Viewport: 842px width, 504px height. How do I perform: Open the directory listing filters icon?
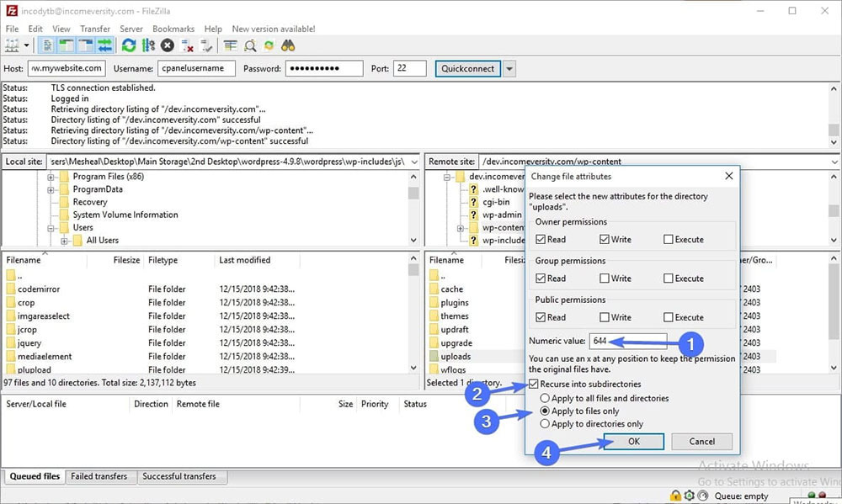pos(231,45)
